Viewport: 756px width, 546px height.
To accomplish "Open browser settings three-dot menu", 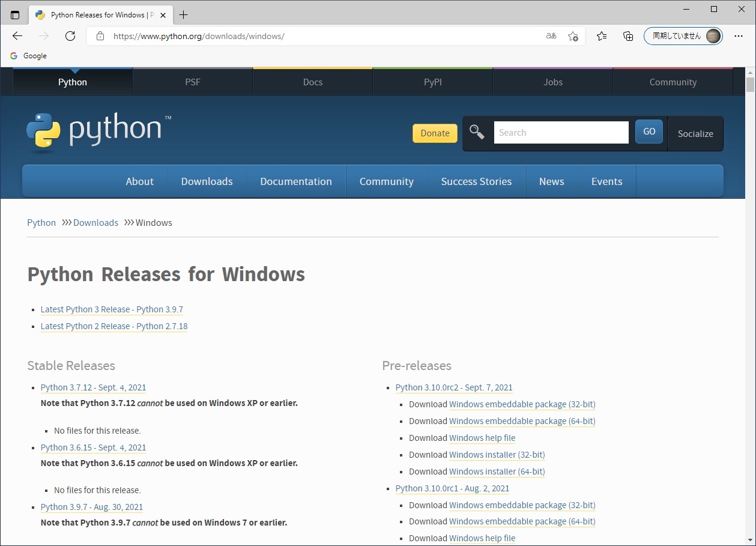I will click(x=739, y=36).
